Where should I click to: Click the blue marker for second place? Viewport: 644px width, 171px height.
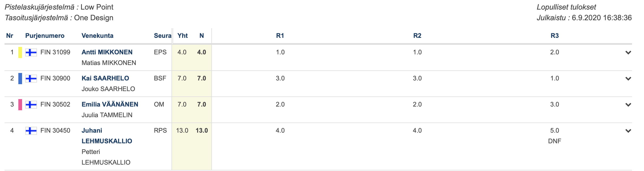[20, 79]
